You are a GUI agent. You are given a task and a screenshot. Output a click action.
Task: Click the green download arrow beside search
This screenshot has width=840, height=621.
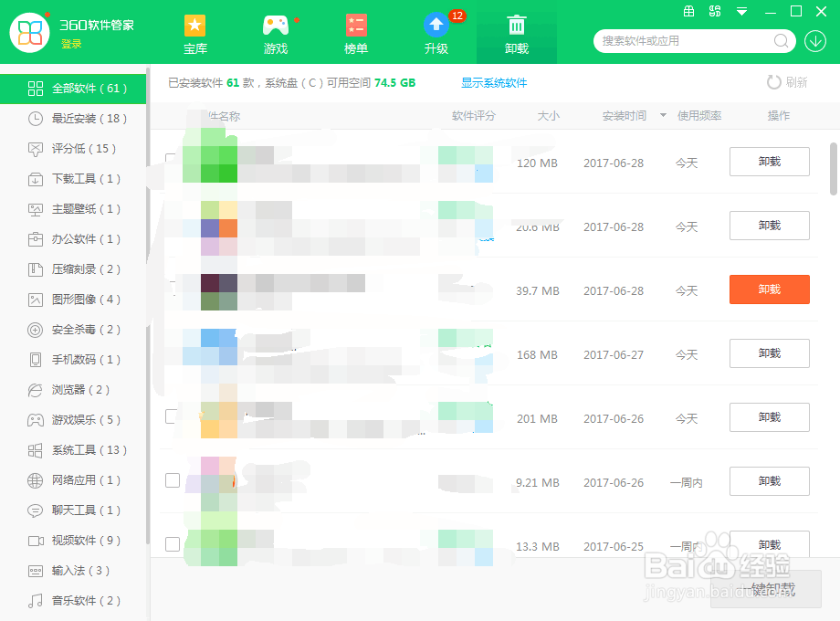(x=815, y=41)
